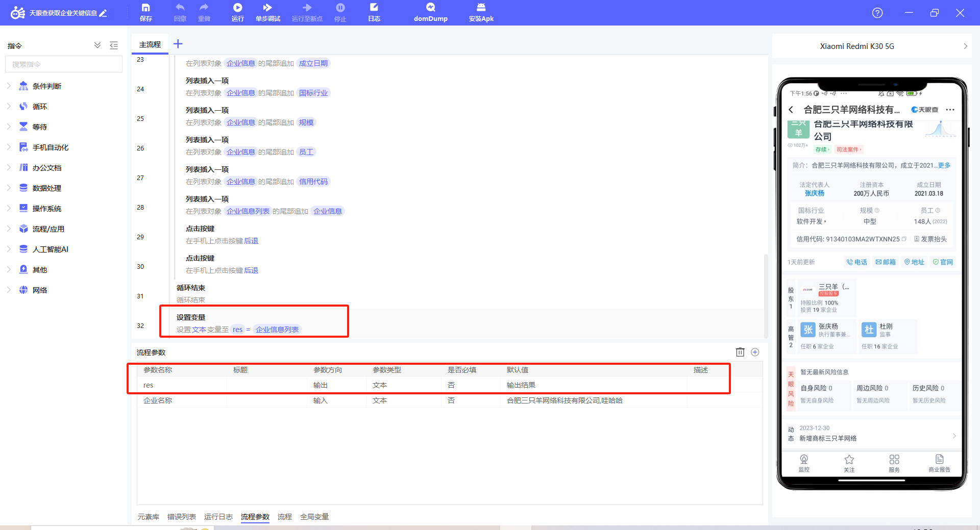The height and width of the screenshot is (530, 980).
Task: Open the 元素库 bottom tab
Action: click(x=149, y=517)
